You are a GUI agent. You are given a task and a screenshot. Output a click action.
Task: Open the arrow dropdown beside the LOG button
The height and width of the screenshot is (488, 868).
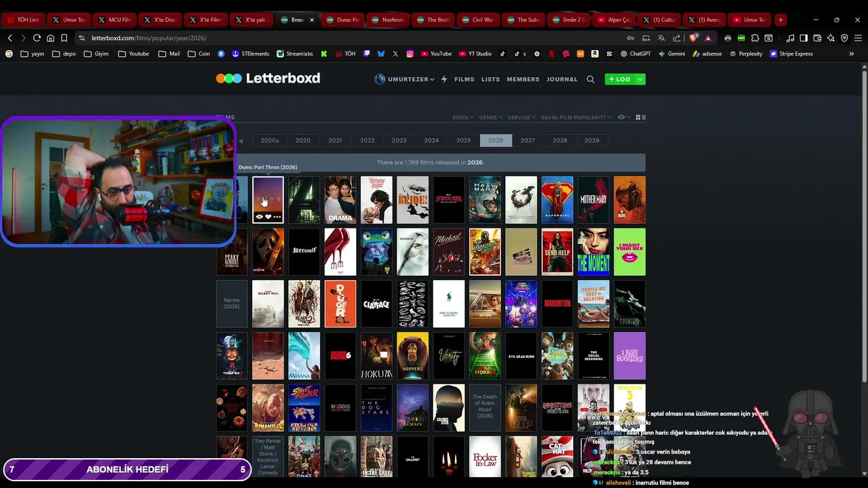pyautogui.click(x=640, y=79)
